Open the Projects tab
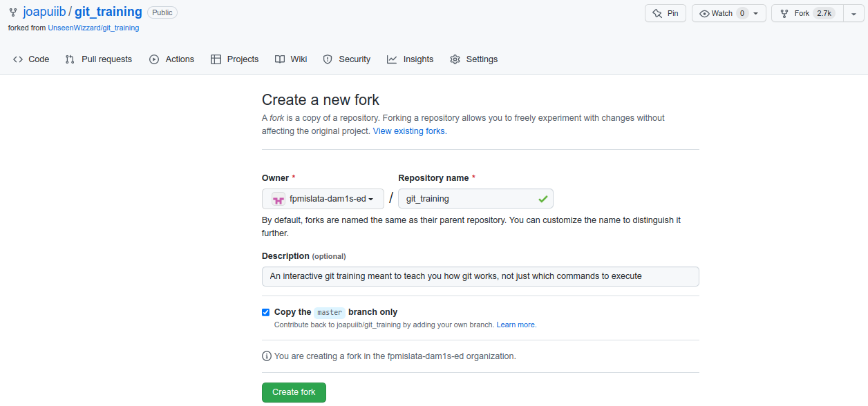The width and height of the screenshot is (868, 406). point(235,59)
